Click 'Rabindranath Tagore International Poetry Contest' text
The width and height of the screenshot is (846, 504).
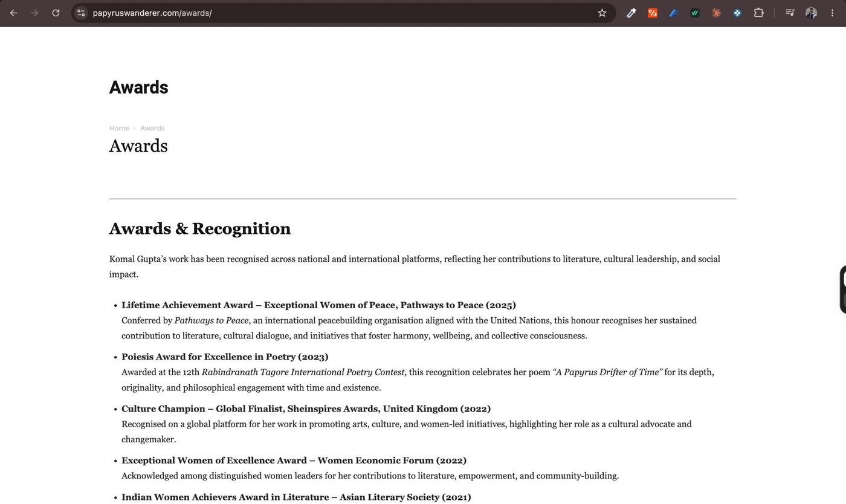(x=303, y=372)
